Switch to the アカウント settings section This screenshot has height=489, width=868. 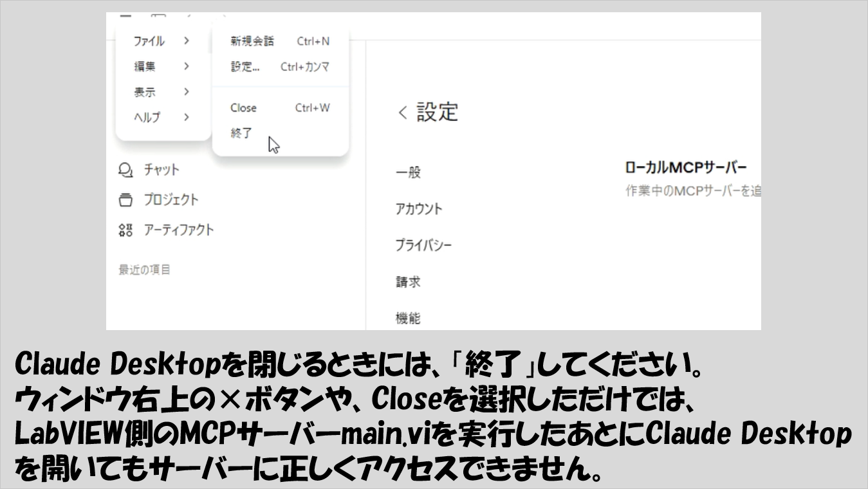(419, 209)
